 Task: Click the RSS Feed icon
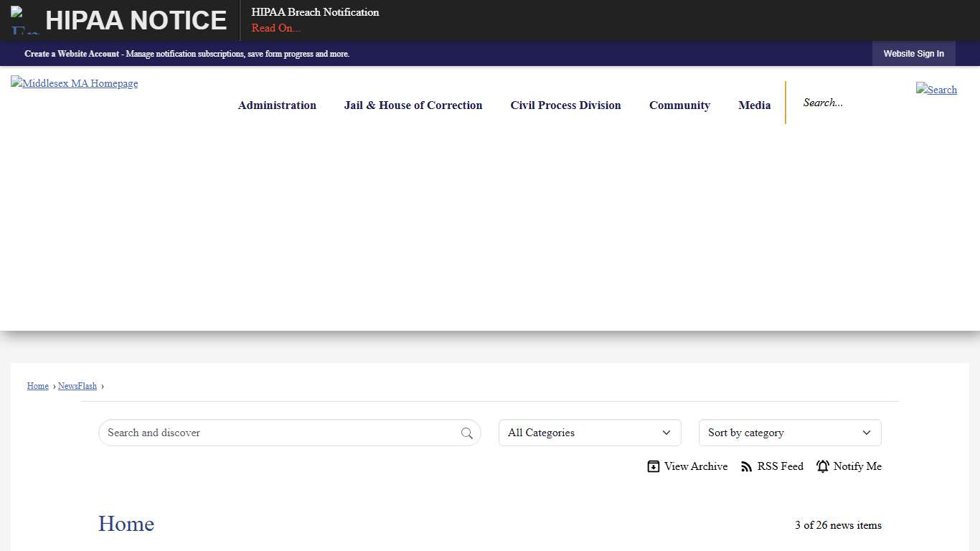746,467
